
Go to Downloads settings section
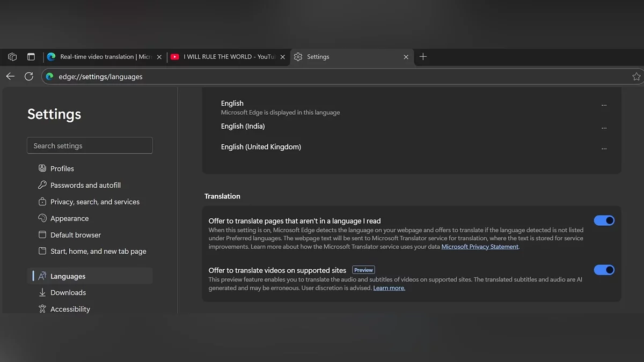tap(68, 293)
